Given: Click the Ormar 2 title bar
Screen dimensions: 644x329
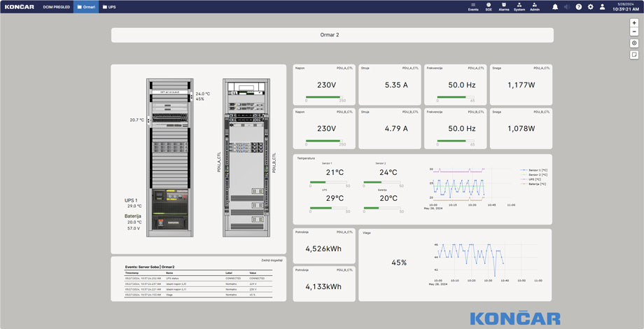Looking at the screenshot, I should pyautogui.click(x=332, y=35).
